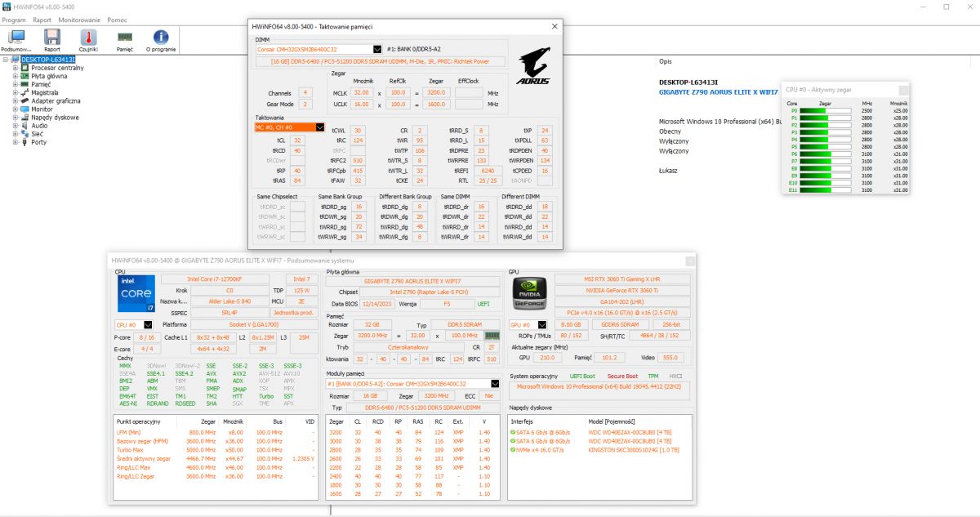Click the Zegar column header in operating points table
The height and width of the screenshot is (517, 980).
208,421
